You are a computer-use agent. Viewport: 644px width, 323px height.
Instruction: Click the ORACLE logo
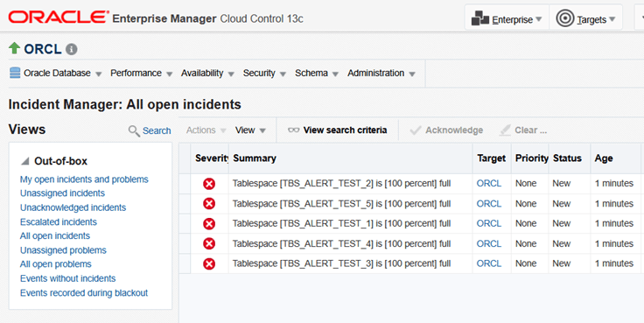[59, 18]
